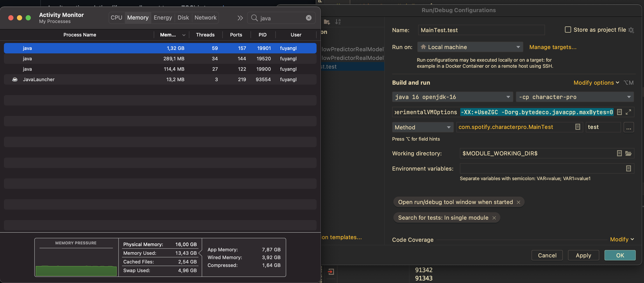
Task: Apply the run configuration changes
Action: (x=583, y=255)
